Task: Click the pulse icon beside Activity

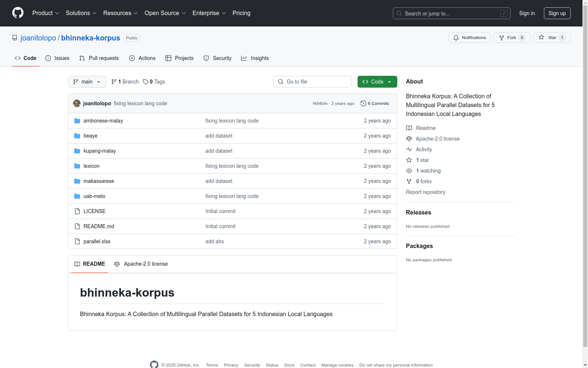Action: coord(409,149)
